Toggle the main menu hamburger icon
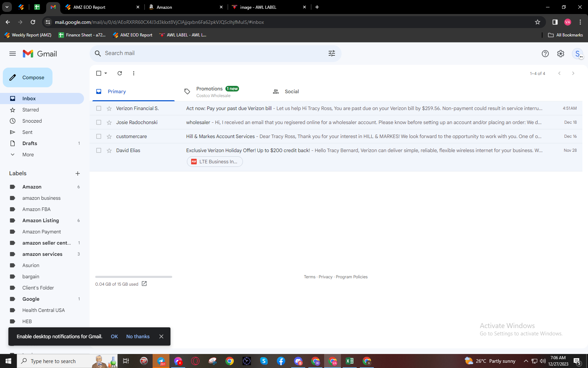This screenshot has height=368, width=588. coord(13,54)
